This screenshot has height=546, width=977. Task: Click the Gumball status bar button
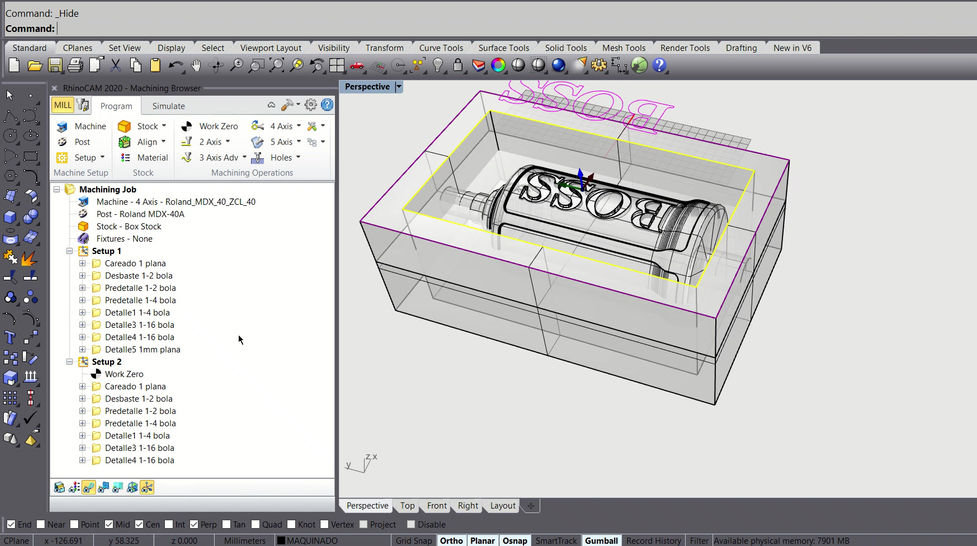click(x=602, y=541)
